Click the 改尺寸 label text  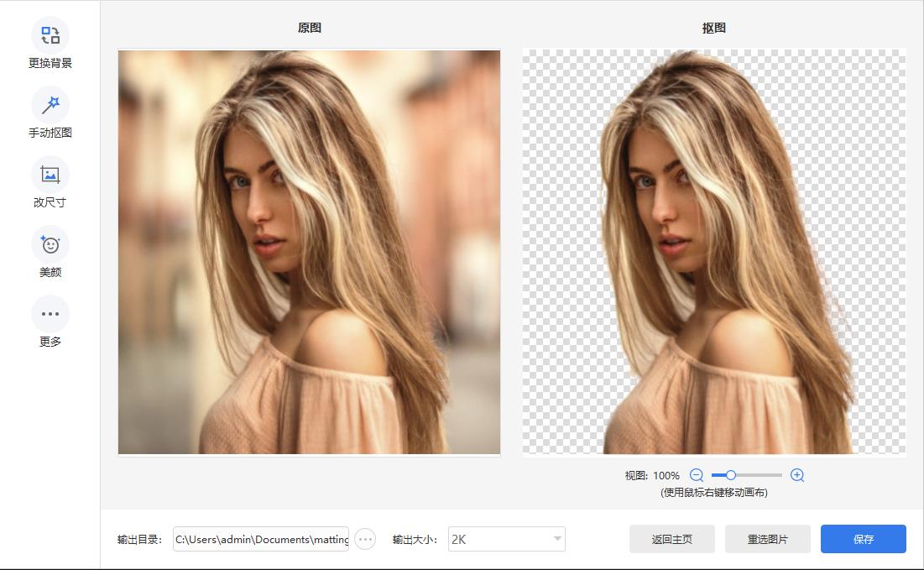pos(50,202)
